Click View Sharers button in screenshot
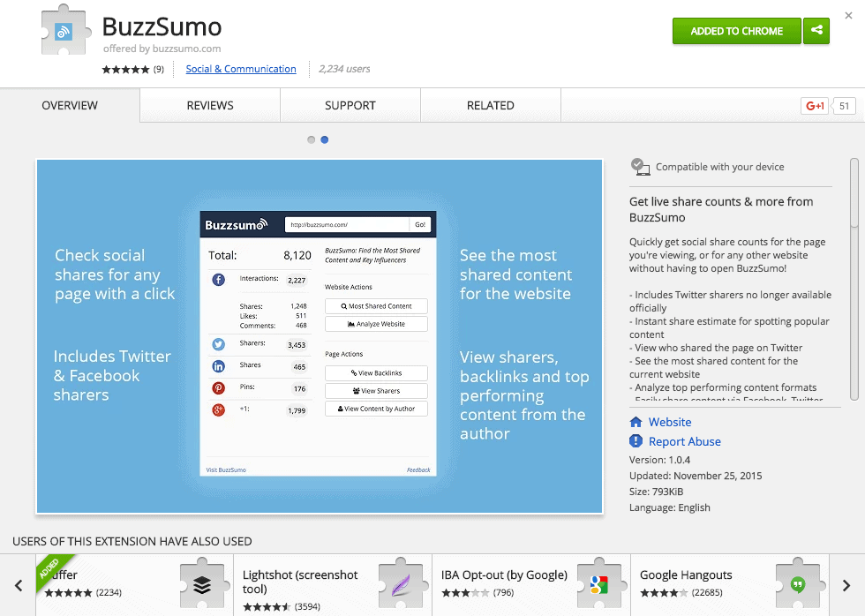Image resolution: width=865 pixels, height=616 pixels. click(376, 390)
